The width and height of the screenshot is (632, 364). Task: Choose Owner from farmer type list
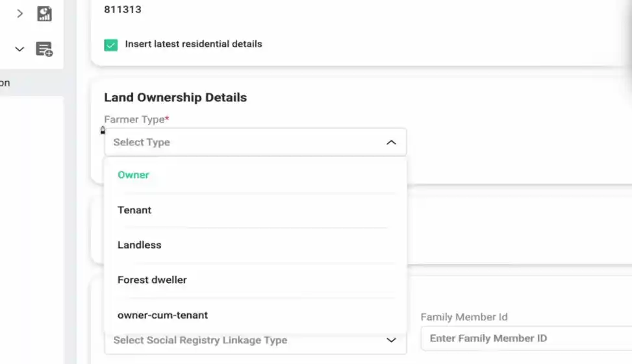point(134,175)
